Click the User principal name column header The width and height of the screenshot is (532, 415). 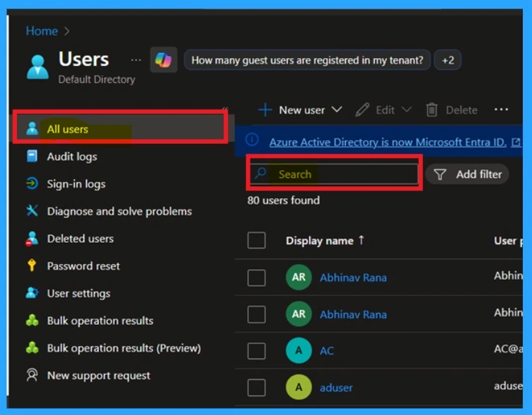coord(508,241)
